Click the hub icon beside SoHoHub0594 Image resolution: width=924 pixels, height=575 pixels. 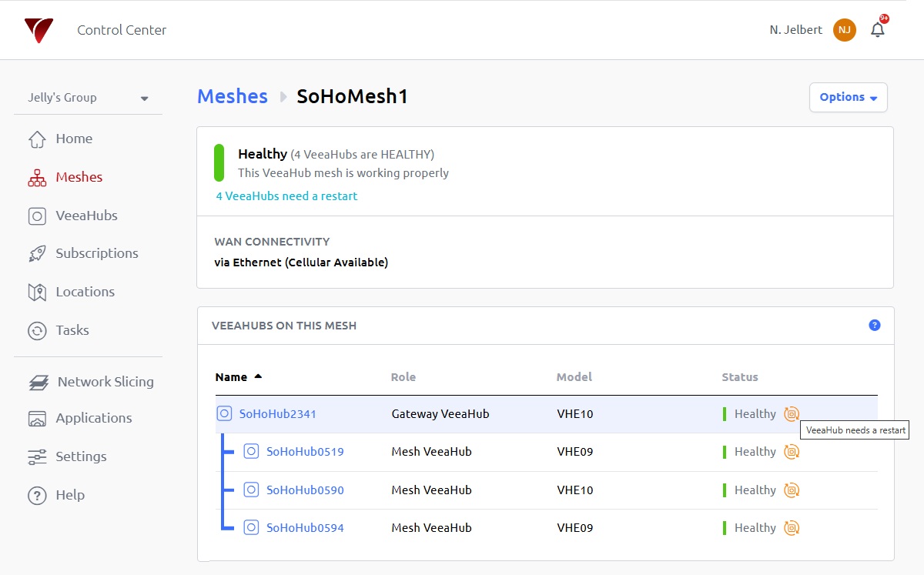pyautogui.click(x=251, y=528)
